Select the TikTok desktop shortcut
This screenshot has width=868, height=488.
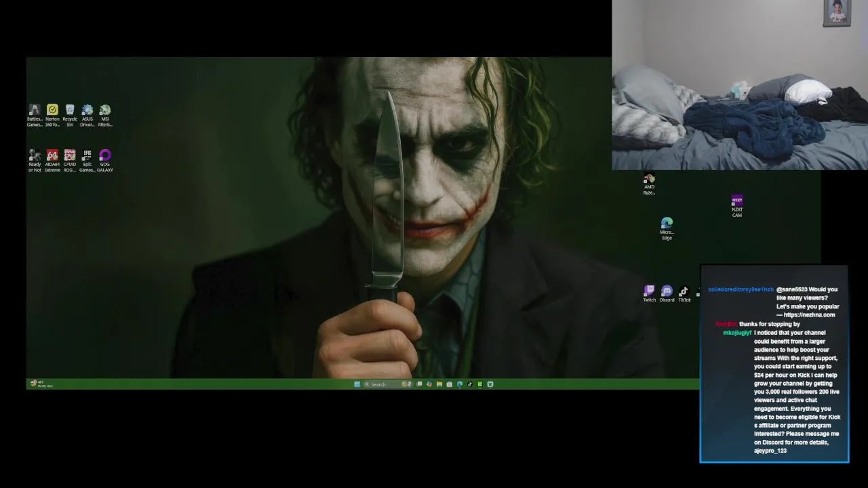[684, 293]
